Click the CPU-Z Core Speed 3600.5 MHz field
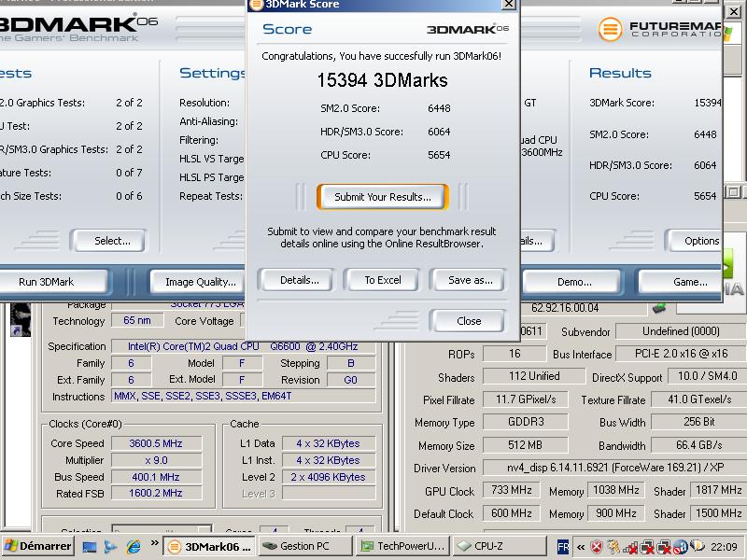This screenshot has width=747, height=560. pyautogui.click(x=156, y=443)
